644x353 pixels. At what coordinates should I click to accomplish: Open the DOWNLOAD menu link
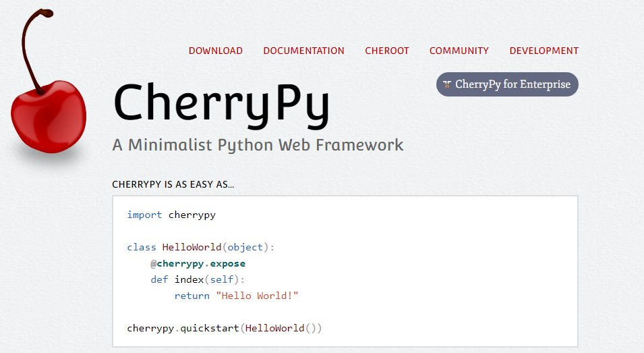(216, 51)
